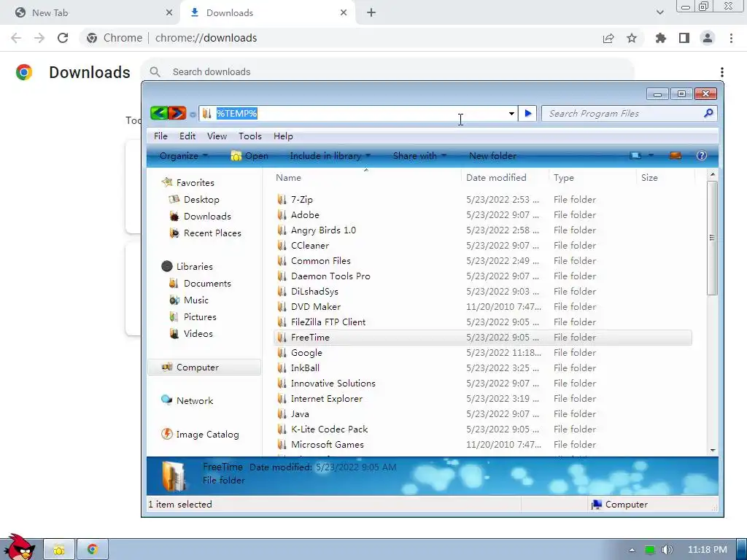The image size is (747, 560).
Task: Sort by the Name column header
Action: click(366, 178)
